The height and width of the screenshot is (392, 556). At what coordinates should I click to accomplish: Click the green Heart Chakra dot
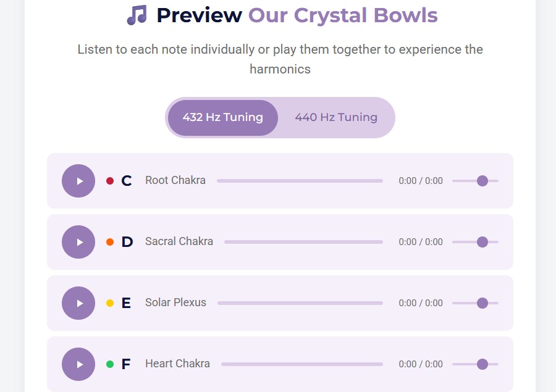(x=110, y=364)
